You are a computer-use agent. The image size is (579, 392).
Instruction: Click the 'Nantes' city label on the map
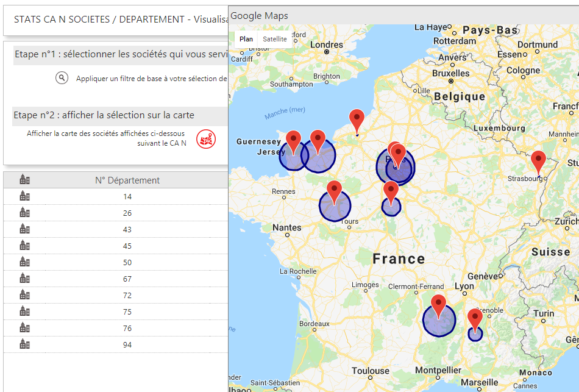click(x=287, y=227)
